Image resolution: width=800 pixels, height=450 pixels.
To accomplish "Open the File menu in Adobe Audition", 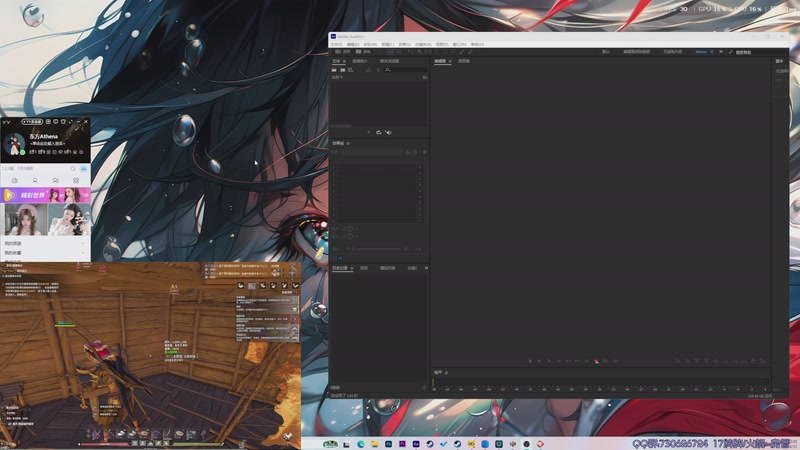I will click(x=337, y=44).
